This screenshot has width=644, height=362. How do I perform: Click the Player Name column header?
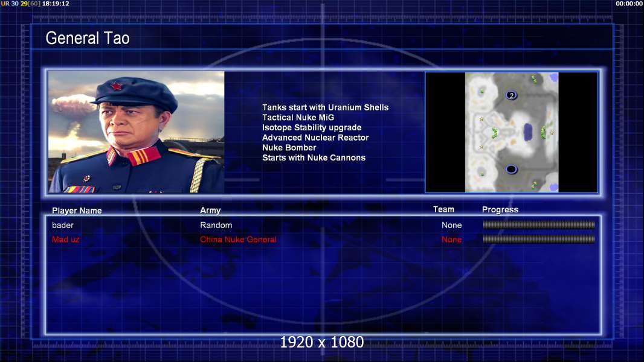click(77, 211)
